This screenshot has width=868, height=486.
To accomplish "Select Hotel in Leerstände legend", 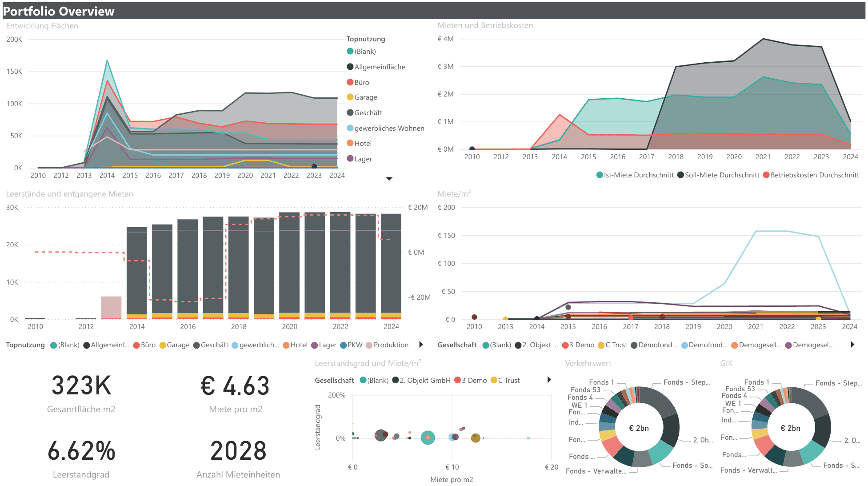I will pos(295,345).
